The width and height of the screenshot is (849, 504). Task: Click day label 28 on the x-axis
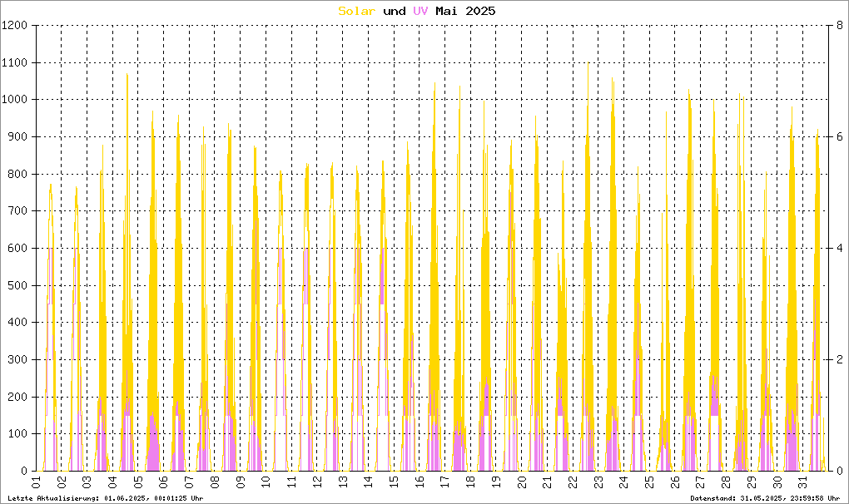[x=726, y=482]
